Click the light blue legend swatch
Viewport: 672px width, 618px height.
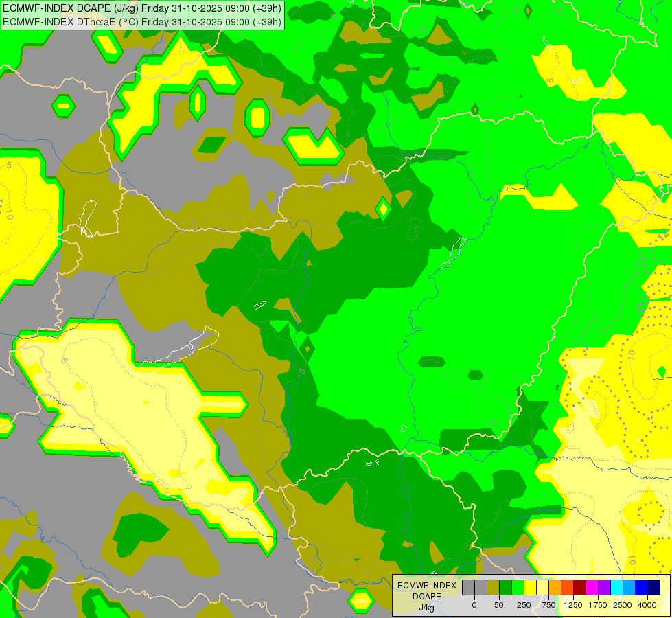click(629, 587)
